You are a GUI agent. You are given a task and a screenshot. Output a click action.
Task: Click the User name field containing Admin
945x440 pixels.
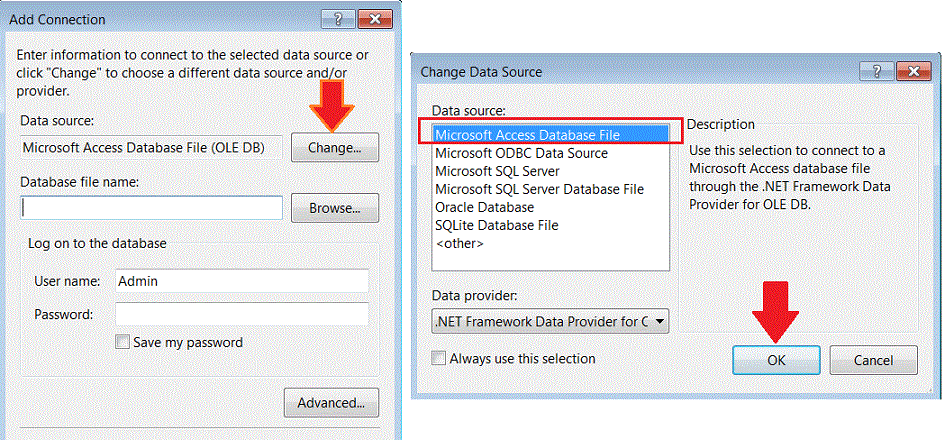242,281
